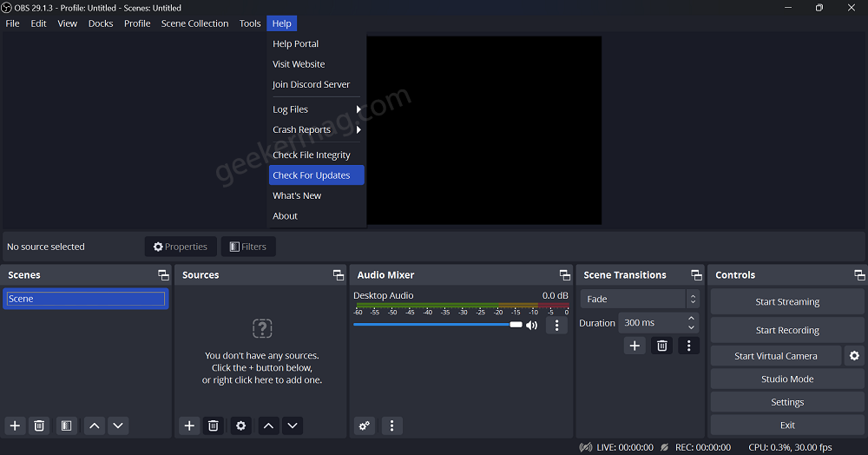Add a source with plus button

[x=189, y=425]
